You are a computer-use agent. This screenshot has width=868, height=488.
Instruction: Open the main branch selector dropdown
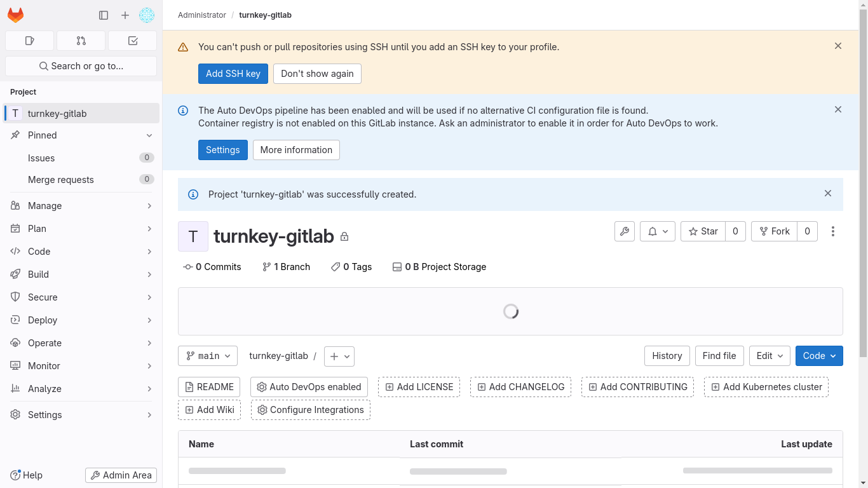[208, 356]
